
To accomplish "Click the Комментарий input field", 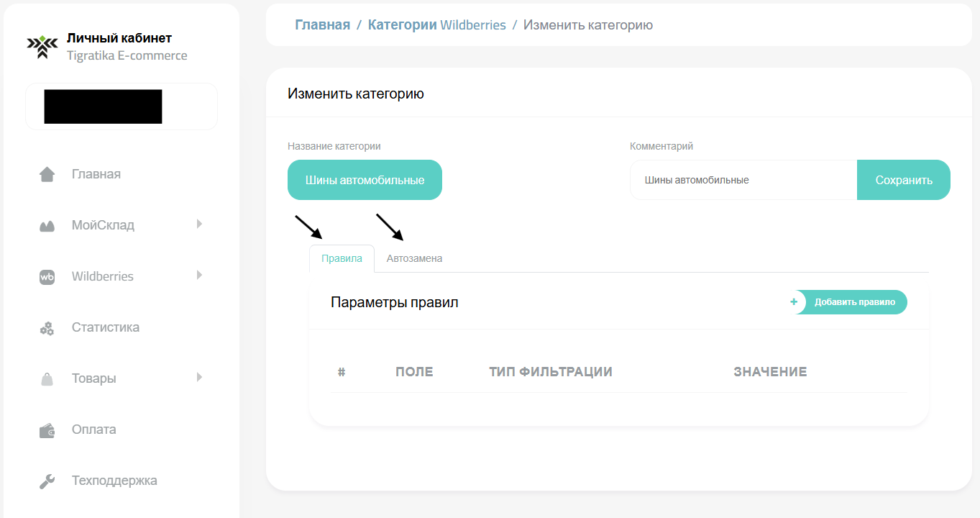I will [x=743, y=180].
